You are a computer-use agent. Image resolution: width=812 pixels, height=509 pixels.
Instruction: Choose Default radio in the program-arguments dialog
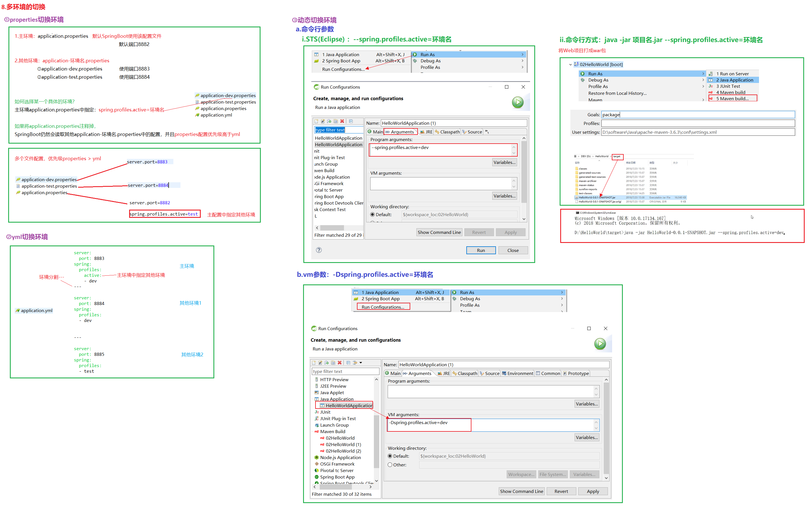372,214
